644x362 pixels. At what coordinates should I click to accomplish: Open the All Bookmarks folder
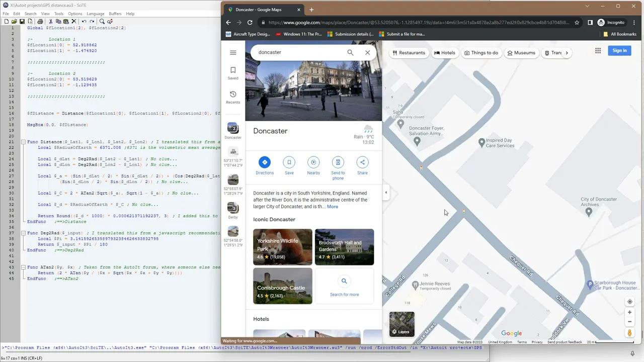pyautogui.click(x=620, y=34)
